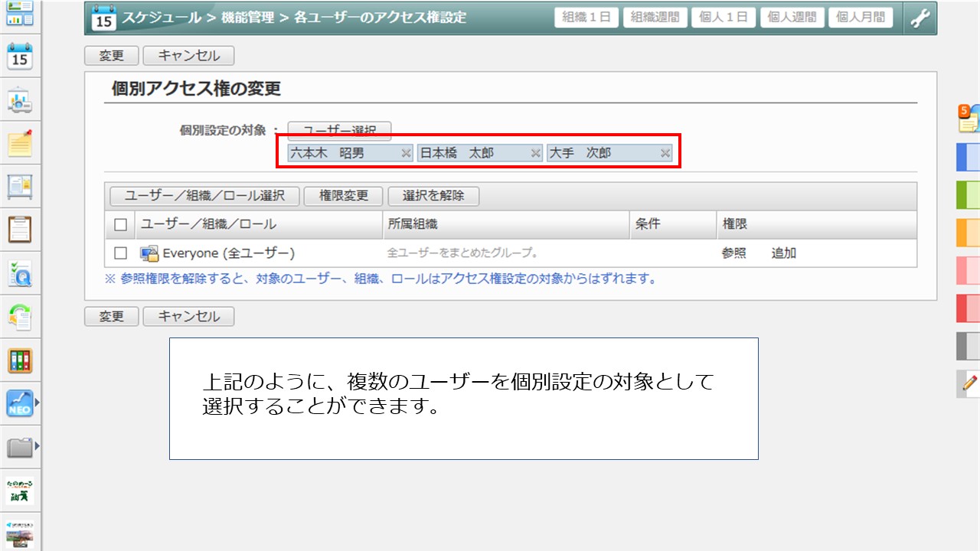Click the 選択を解除 button
Screen dimensions: 980x551
433,196
